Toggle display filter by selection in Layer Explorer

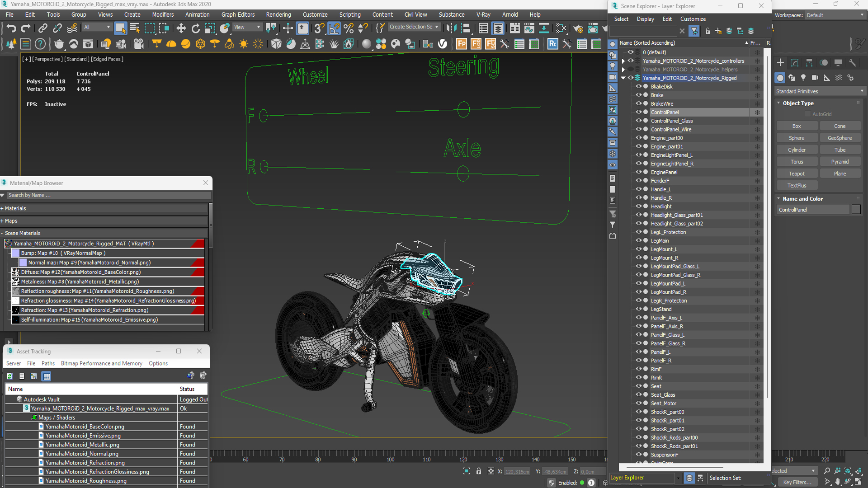694,31
